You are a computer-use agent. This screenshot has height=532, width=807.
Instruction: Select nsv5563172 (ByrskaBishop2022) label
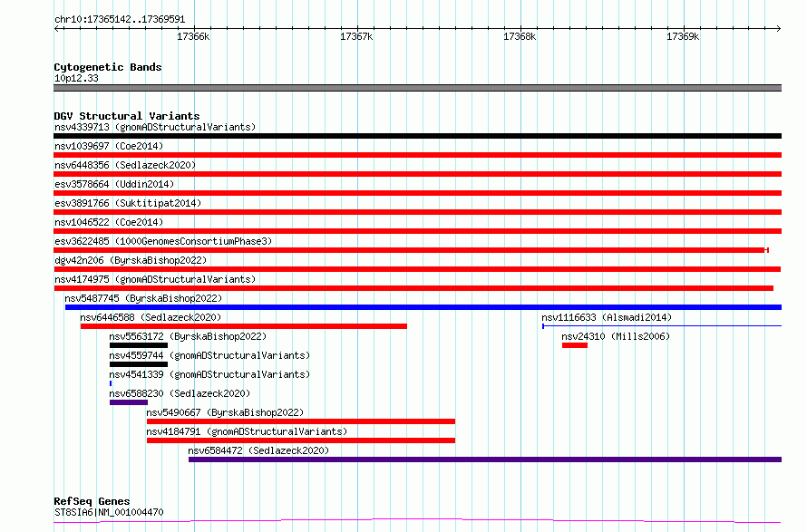(x=188, y=336)
